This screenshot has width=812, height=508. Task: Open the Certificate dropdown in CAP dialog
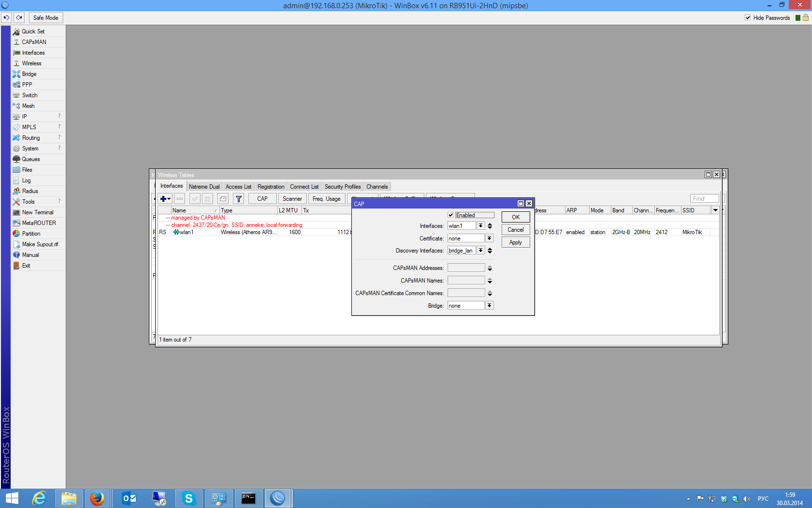coord(489,239)
